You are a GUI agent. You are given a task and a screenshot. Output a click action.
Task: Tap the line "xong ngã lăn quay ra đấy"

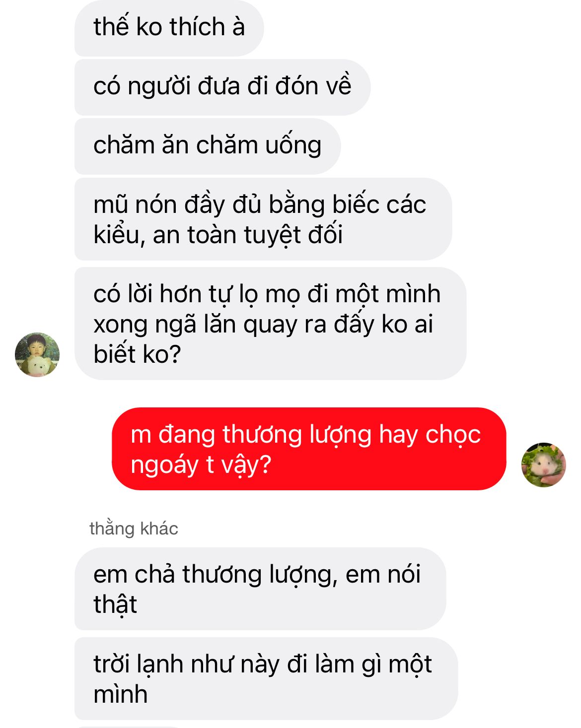(263, 324)
